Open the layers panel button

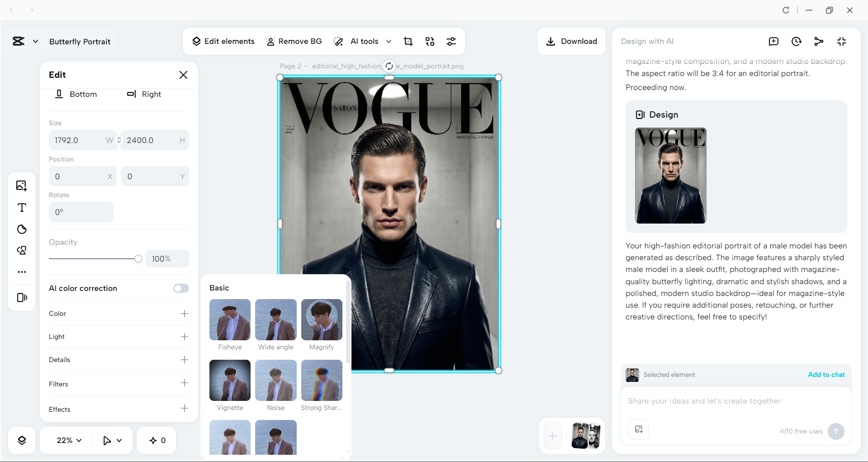click(22, 440)
